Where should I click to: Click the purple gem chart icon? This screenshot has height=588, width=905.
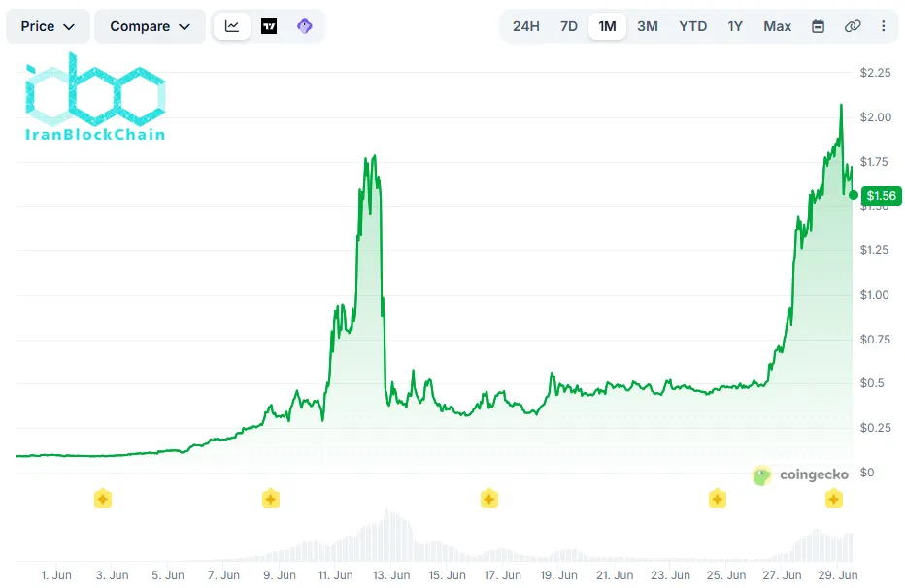pos(305,26)
